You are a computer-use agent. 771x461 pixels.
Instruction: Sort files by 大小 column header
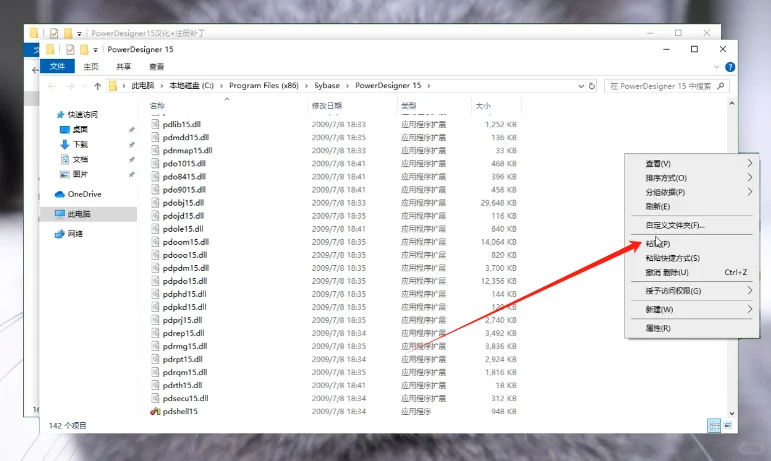tap(483, 106)
